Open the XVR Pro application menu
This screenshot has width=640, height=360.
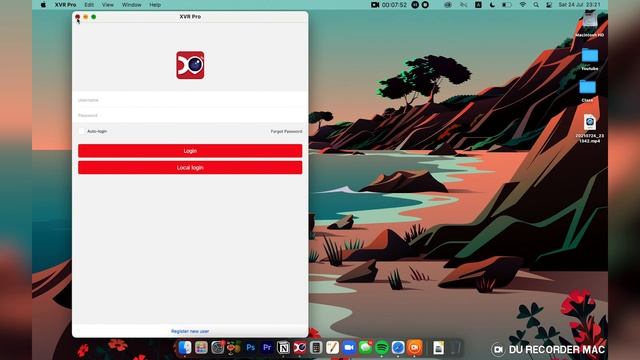point(65,5)
